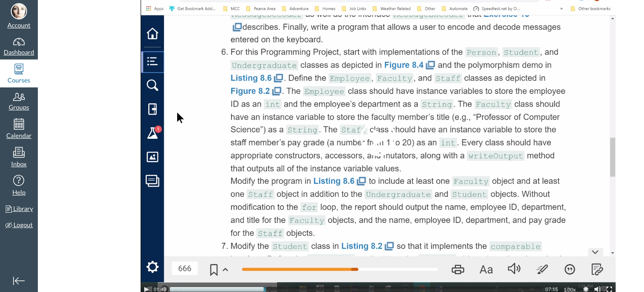Toggle fullscreen on the video player
Viewport: 644px width, 292px height.
pos(609,289)
